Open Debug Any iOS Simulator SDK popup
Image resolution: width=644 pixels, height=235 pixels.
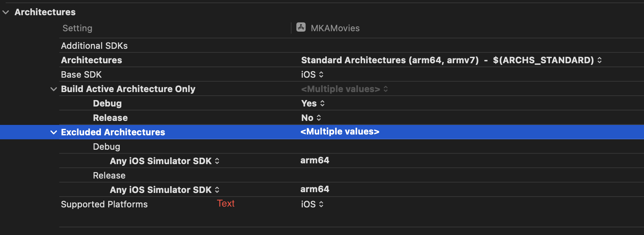tap(165, 161)
